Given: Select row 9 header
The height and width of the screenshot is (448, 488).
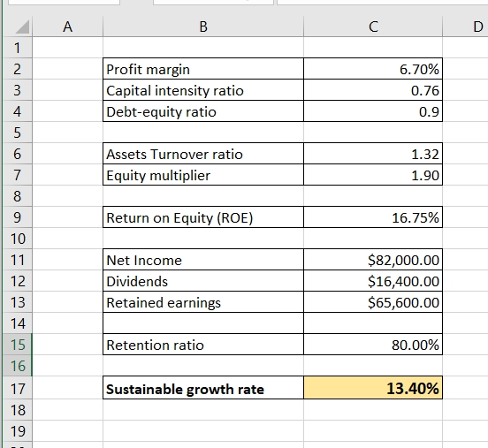Looking at the screenshot, I should (x=17, y=216).
